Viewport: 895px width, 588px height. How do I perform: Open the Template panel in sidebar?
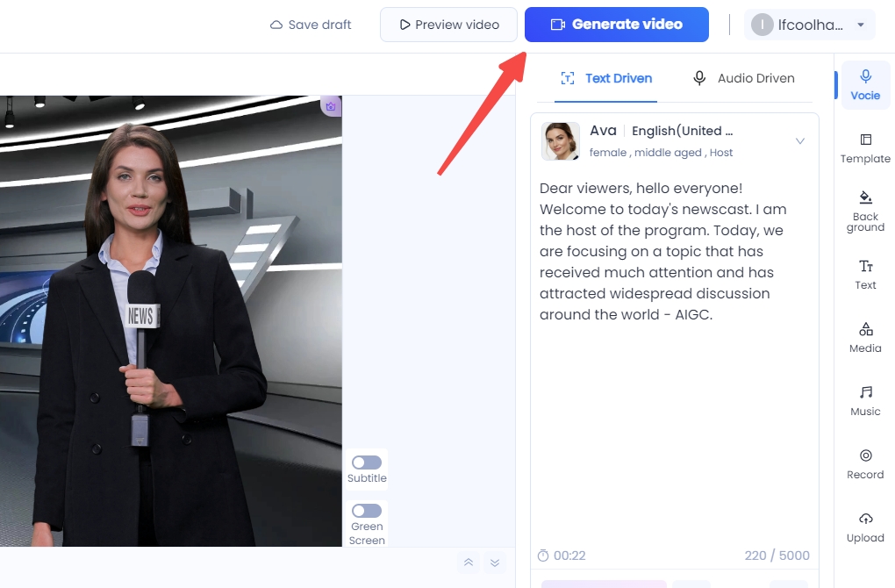(865, 148)
